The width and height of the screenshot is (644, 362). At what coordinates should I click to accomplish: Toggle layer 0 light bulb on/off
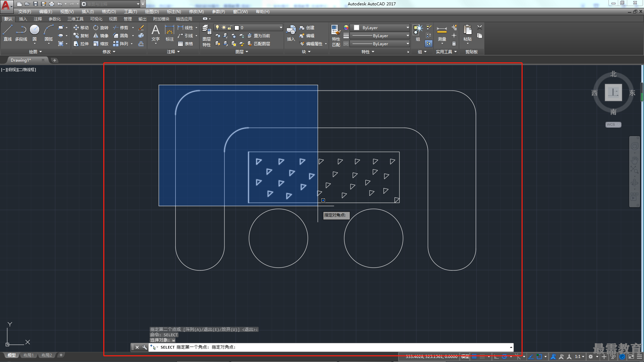coord(217,27)
